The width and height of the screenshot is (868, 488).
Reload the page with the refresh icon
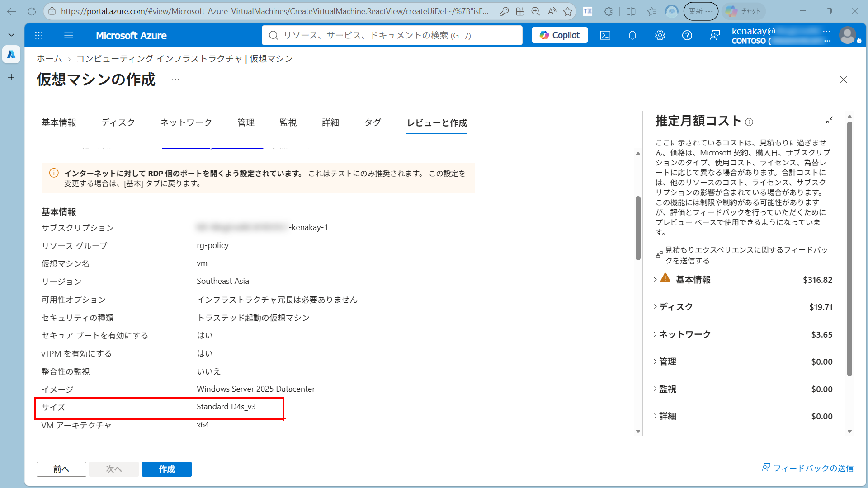(32, 11)
